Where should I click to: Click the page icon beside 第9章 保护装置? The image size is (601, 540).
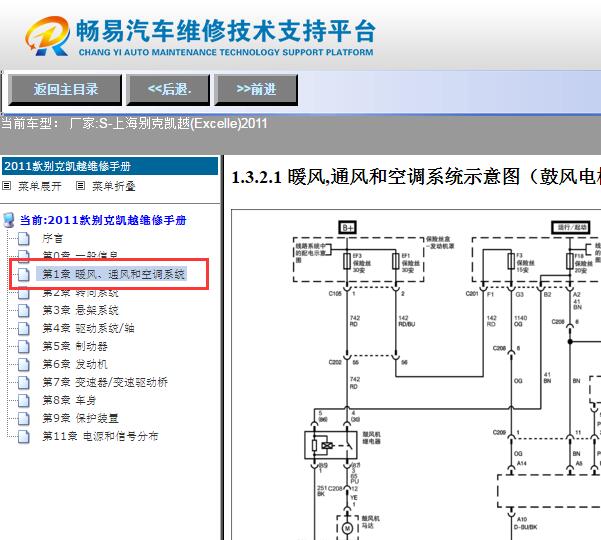tap(24, 418)
